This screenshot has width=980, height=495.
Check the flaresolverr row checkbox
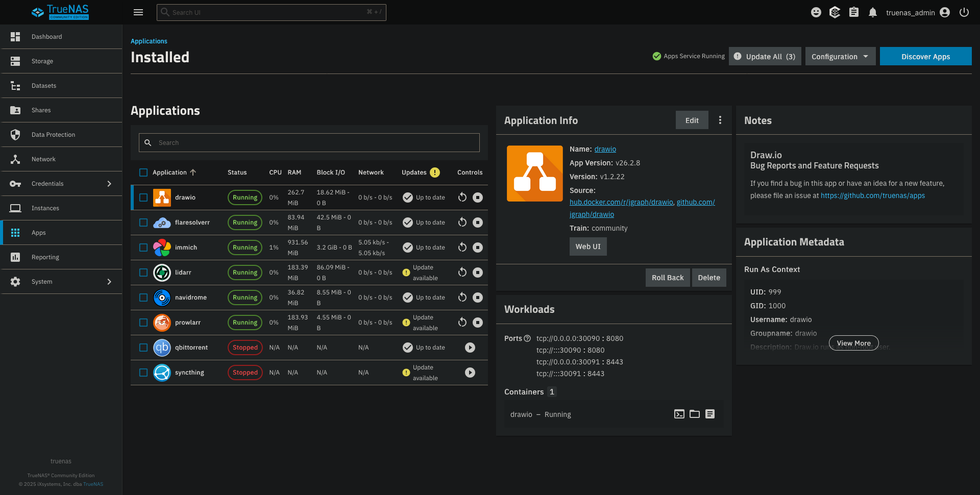coord(143,222)
